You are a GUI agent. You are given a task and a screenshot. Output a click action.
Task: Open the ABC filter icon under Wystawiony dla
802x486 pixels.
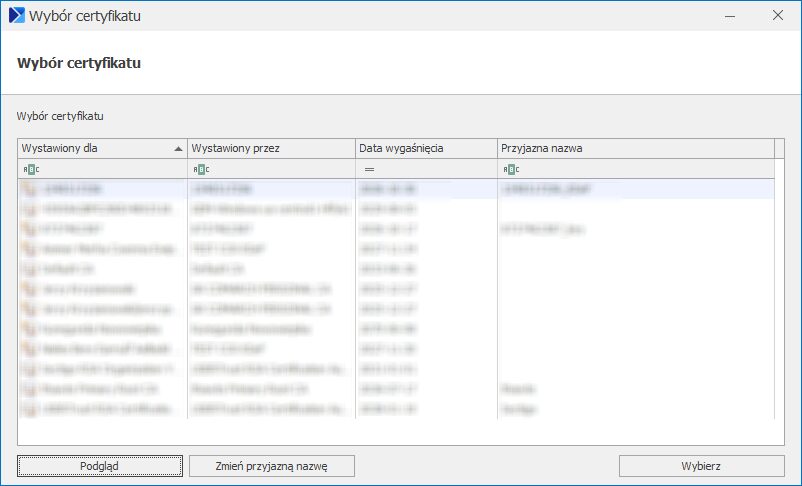pos(31,169)
